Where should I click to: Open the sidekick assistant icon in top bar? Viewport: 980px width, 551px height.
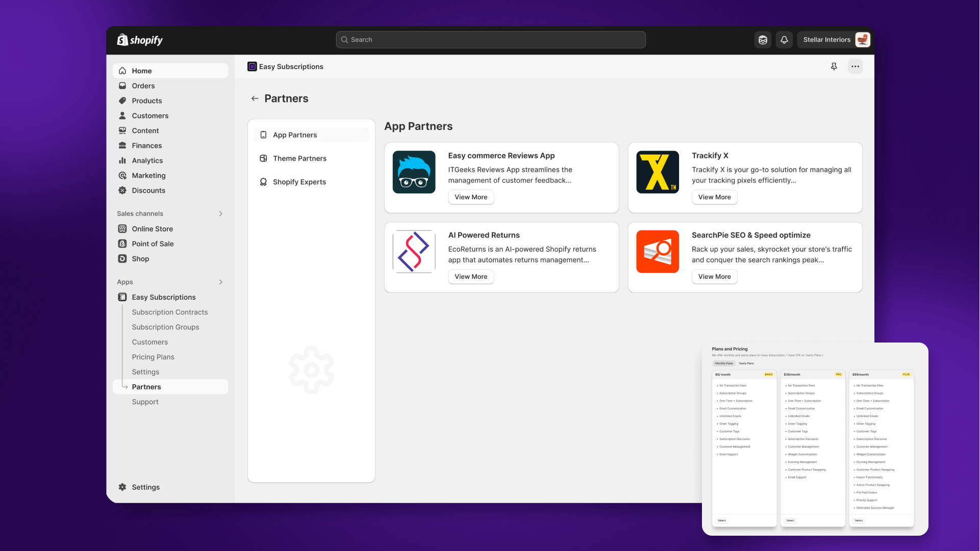coord(763,40)
